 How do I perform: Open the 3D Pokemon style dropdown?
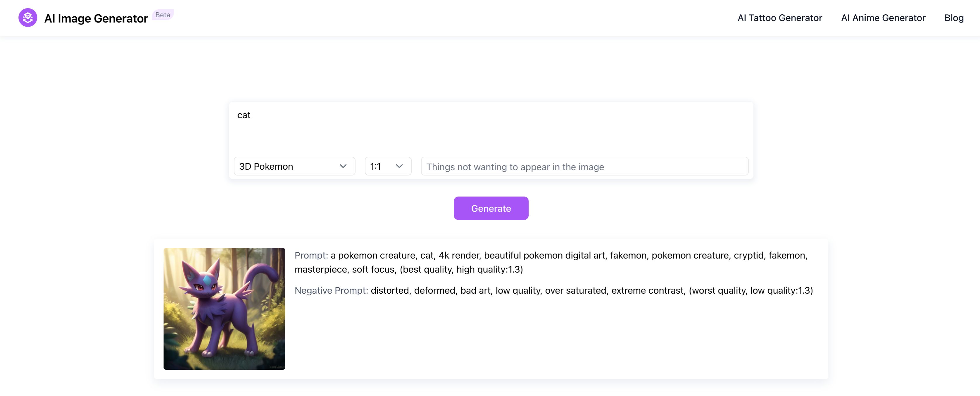coord(289,166)
